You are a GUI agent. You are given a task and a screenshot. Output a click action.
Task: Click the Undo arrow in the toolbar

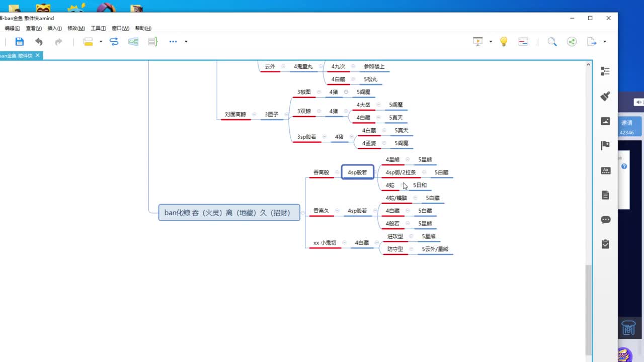click(x=39, y=42)
